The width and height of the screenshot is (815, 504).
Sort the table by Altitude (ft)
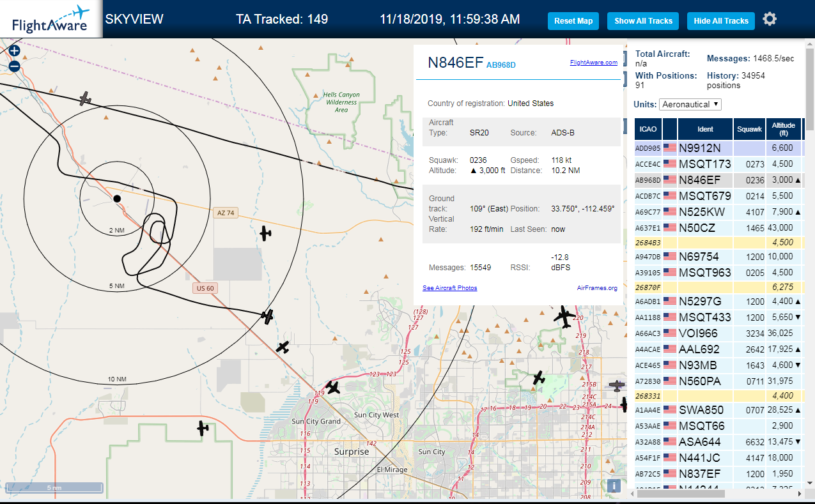[783, 129]
